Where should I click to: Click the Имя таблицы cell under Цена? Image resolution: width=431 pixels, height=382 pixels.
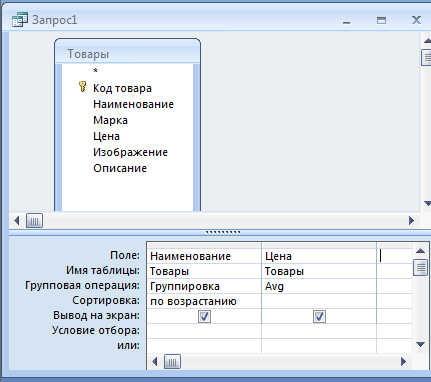319,271
